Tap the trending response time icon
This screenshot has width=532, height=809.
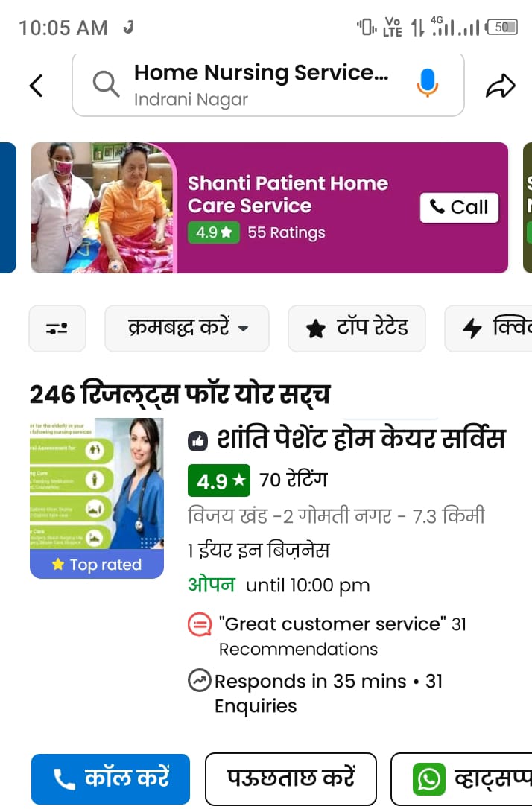coord(199,680)
